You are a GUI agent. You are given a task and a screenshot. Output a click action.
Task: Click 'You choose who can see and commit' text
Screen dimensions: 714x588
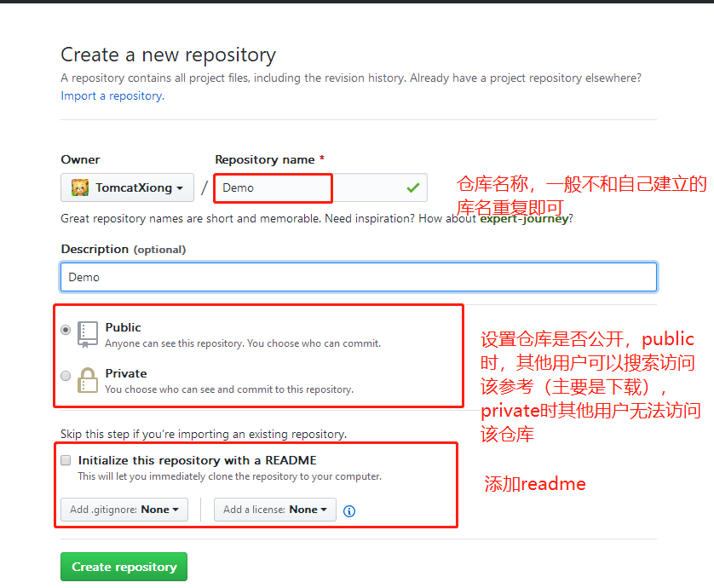click(229, 389)
